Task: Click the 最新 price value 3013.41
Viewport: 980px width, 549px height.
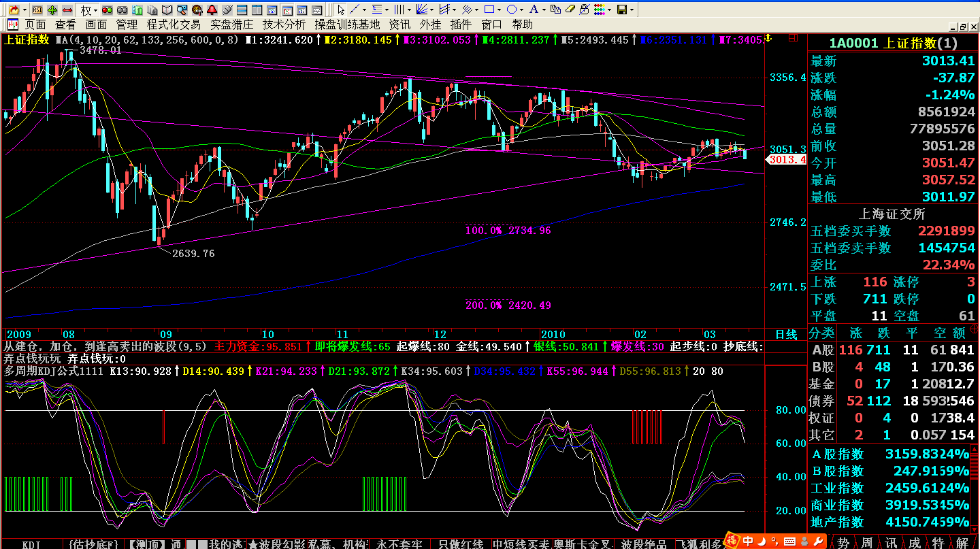Action: pos(949,61)
